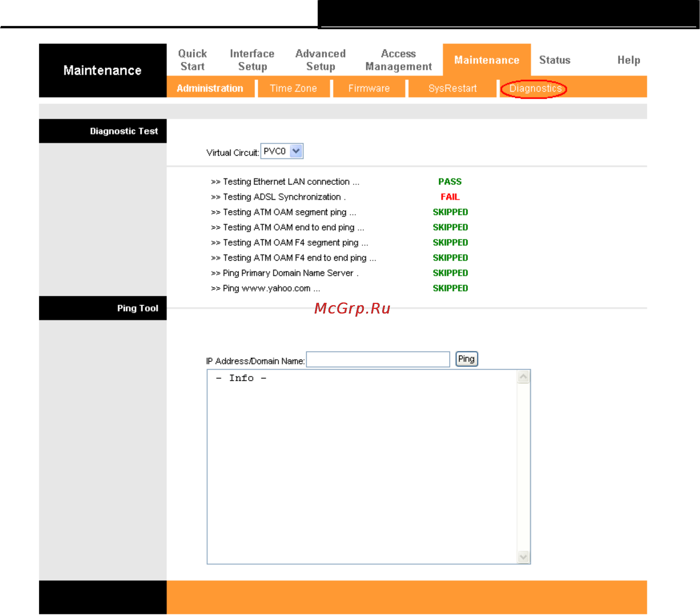Click SKIPPED status for www.yahoo.com ping

[450, 288]
